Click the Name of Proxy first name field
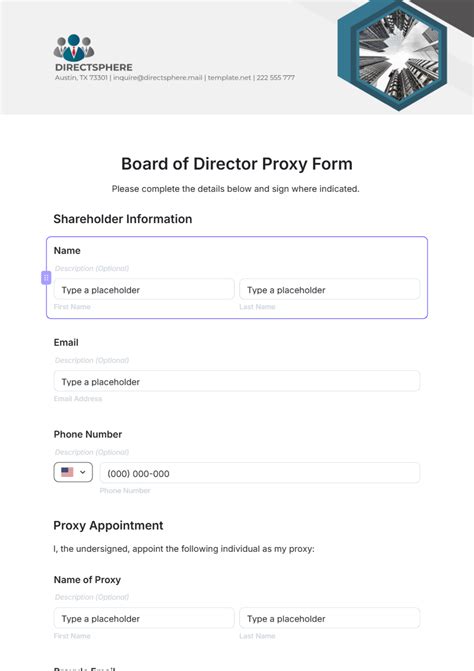The width and height of the screenshot is (474, 671). [144, 618]
